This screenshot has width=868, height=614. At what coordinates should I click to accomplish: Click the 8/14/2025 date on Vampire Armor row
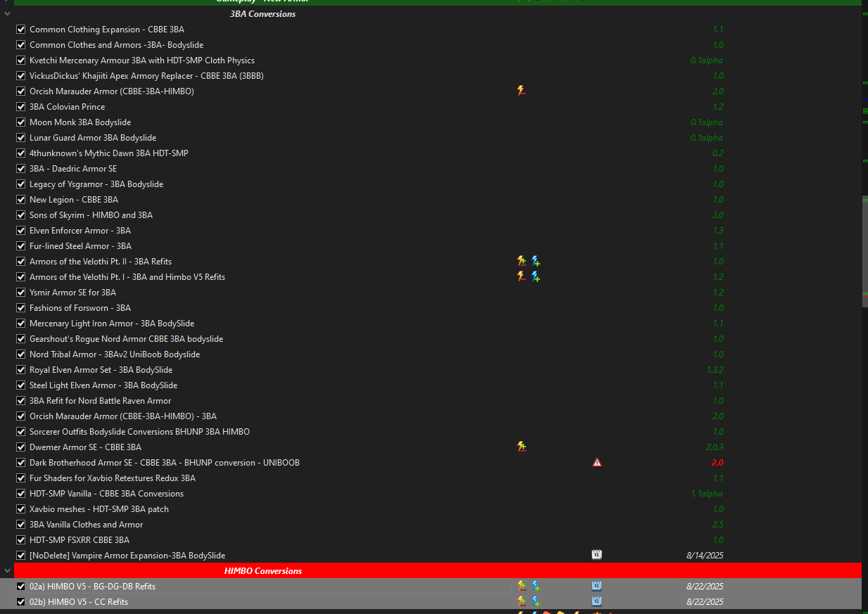(705, 556)
